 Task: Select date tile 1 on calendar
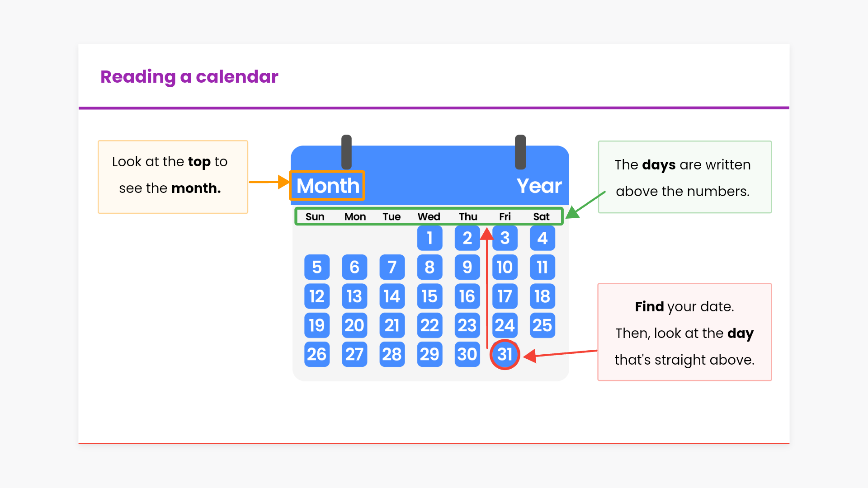(x=429, y=238)
